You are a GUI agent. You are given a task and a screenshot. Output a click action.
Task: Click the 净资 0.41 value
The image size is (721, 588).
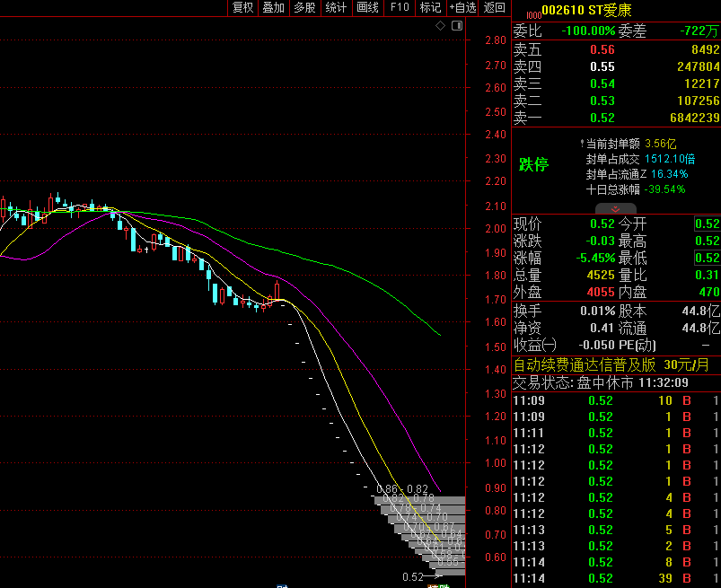(x=602, y=328)
